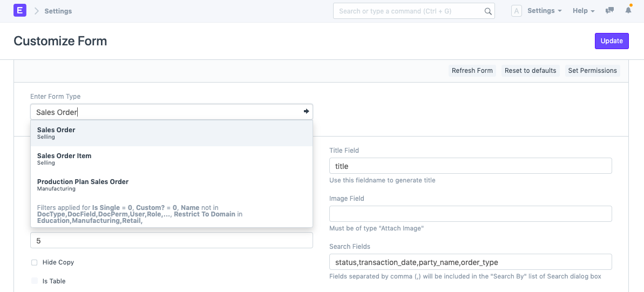The image size is (644, 292).
Task: Click arrow icon in Form Type field
Action: [306, 112]
